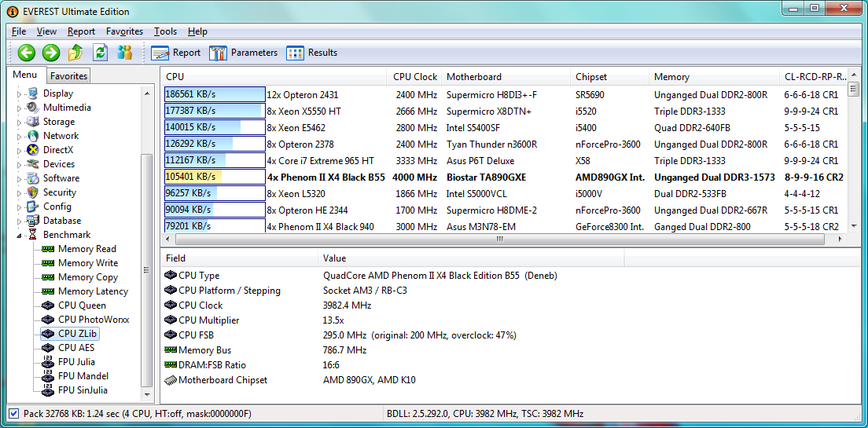Open the Favorites menu
This screenshot has width=868, height=428.
(124, 31)
